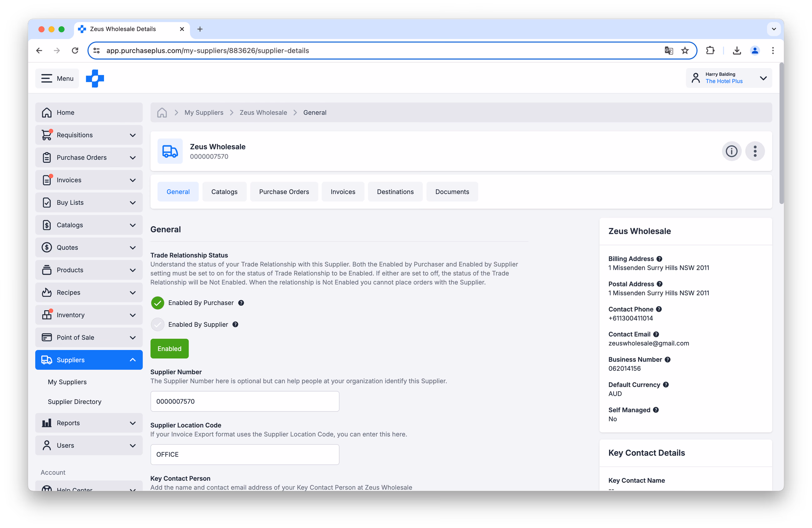Screen dimensions: 812x528
Task: Open the browser downloads icon
Action: click(x=737, y=51)
